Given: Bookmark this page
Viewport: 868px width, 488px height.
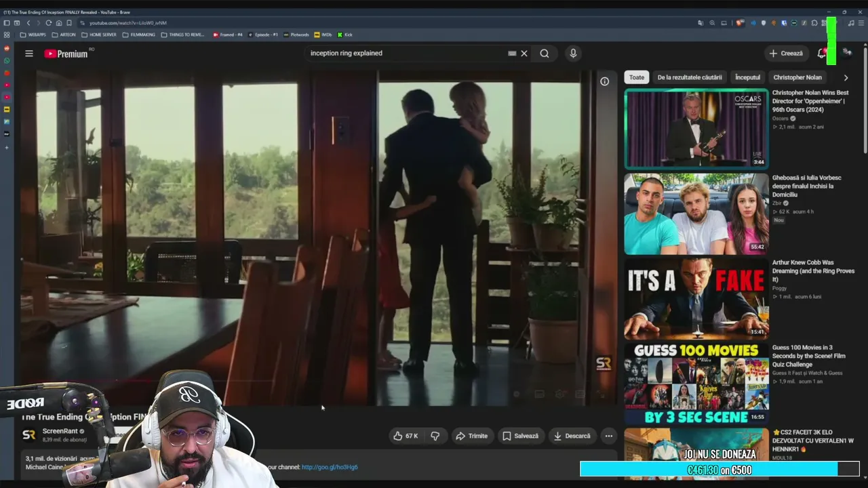Looking at the screenshot, I should pos(69,23).
